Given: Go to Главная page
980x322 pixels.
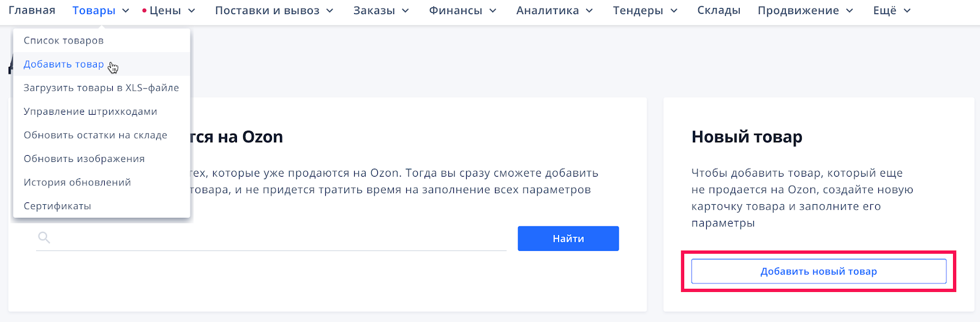Looking at the screenshot, I should (x=32, y=10).
